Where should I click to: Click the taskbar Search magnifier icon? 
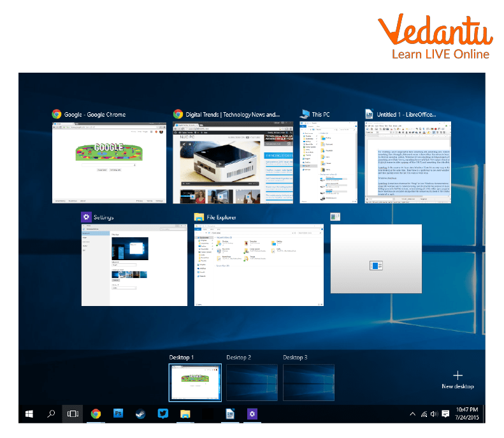(52, 414)
